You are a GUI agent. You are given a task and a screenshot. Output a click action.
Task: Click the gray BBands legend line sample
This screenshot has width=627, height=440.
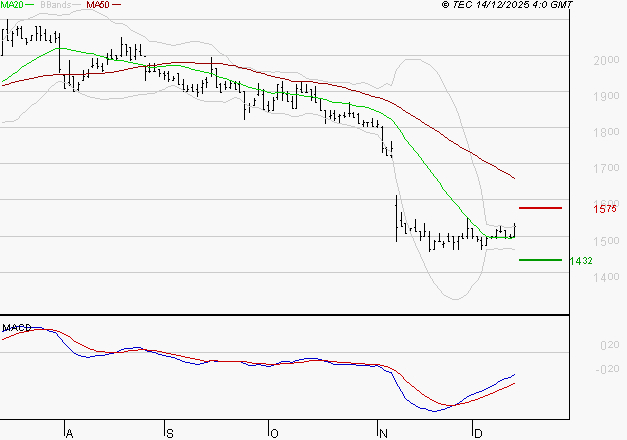click(x=77, y=5)
